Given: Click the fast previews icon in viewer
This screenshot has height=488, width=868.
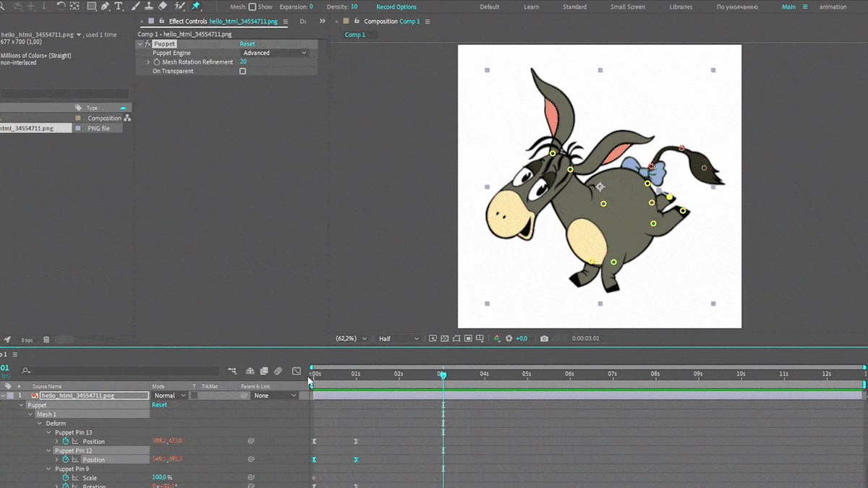Looking at the screenshot, I should point(433,338).
